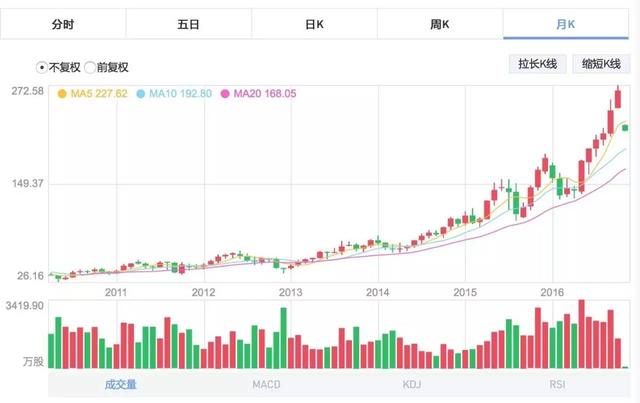Click the 拉长K线 button

click(538, 64)
